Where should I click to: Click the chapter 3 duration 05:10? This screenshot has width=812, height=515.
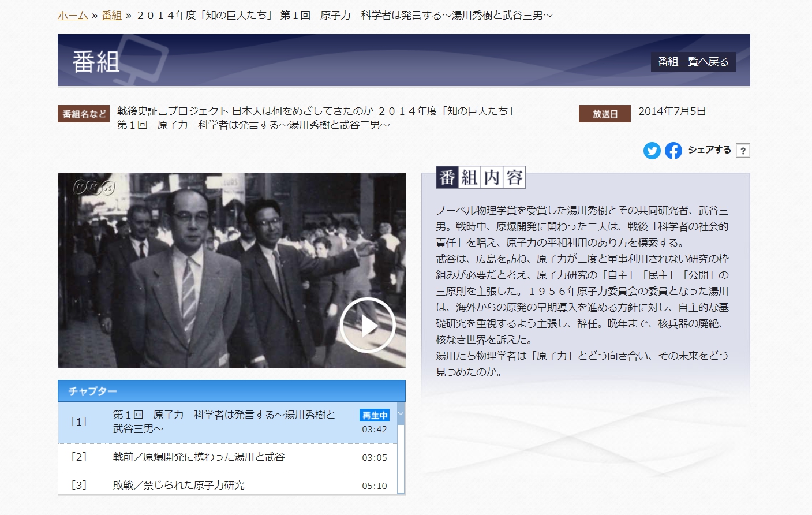pyautogui.click(x=375, y=486)
